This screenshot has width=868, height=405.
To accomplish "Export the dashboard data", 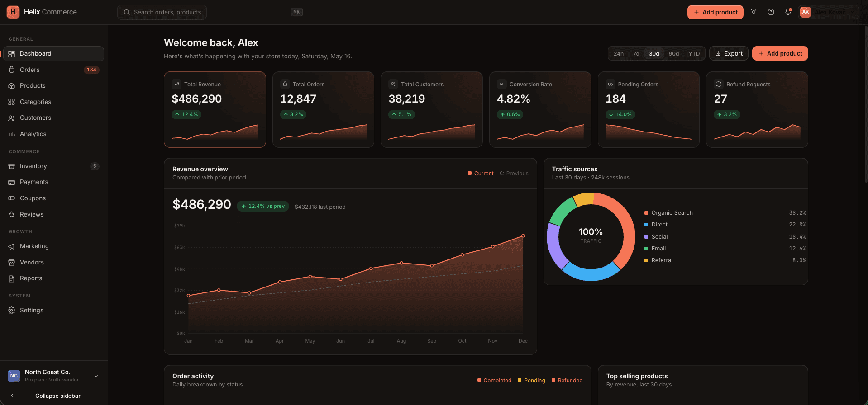I will [x=729, y=53].
